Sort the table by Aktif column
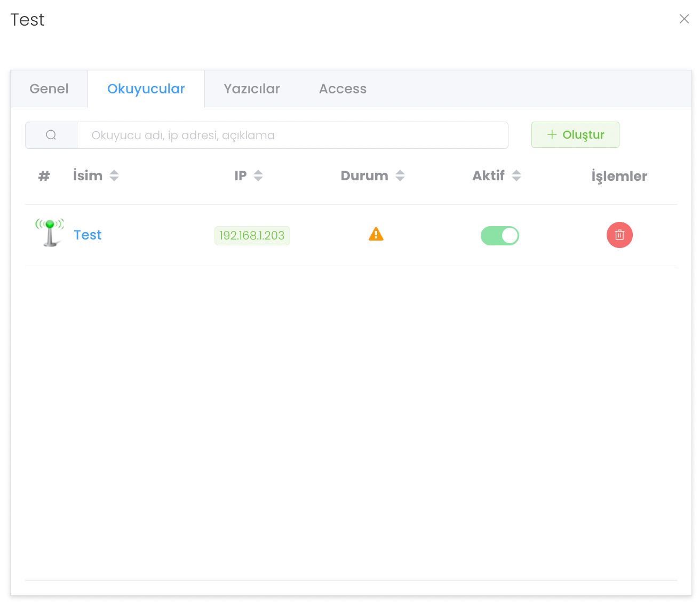The height and width of the screenshot is (607, 700). (516, 175)
